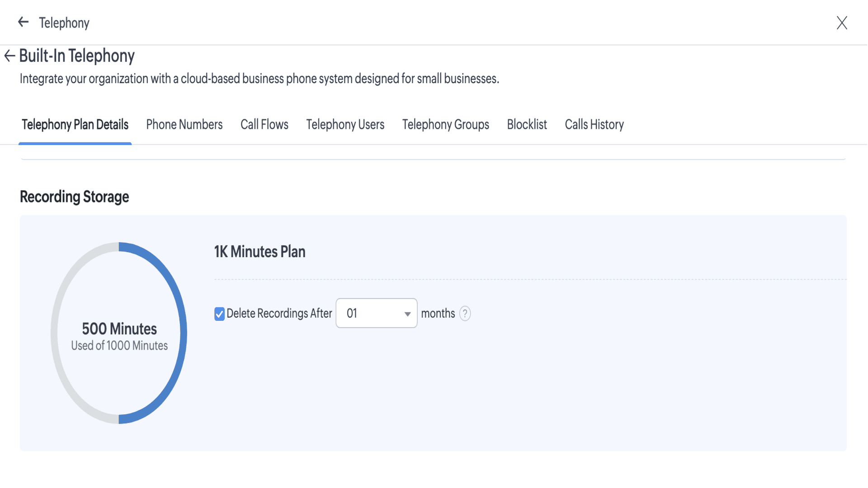Click the Telephony header title
This screenshot has width=868, height=488.
64,23
